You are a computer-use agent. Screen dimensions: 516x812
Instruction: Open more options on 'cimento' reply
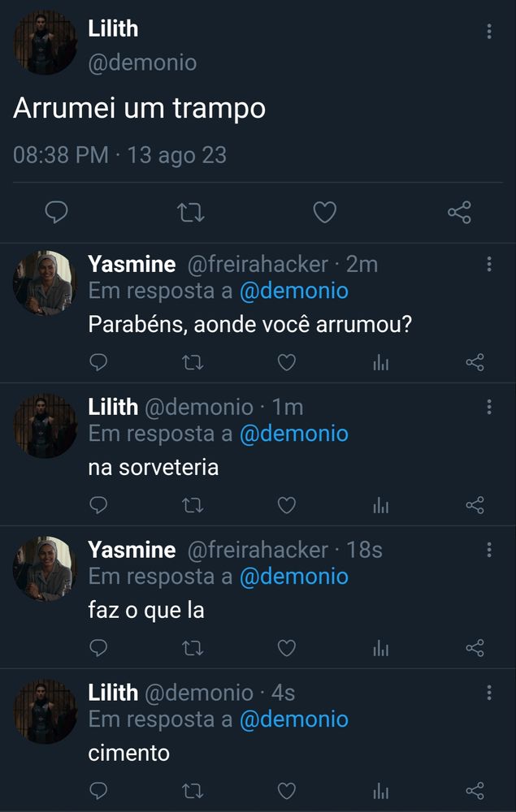[488, 693]
